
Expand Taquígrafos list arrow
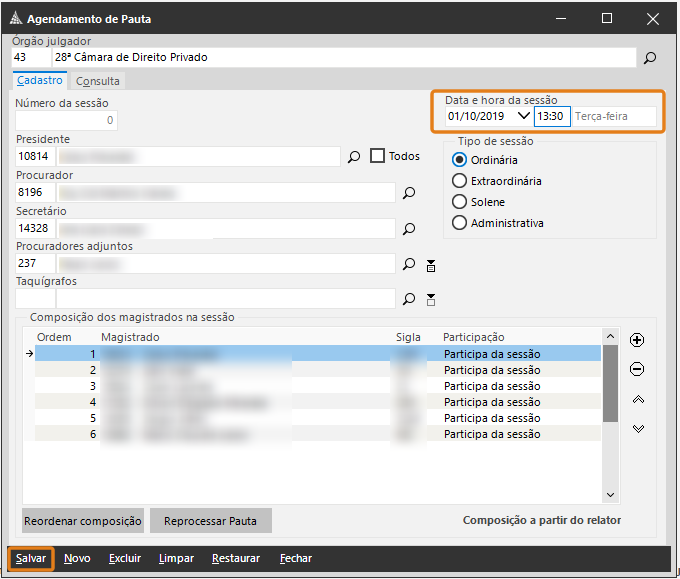[431, 299]
